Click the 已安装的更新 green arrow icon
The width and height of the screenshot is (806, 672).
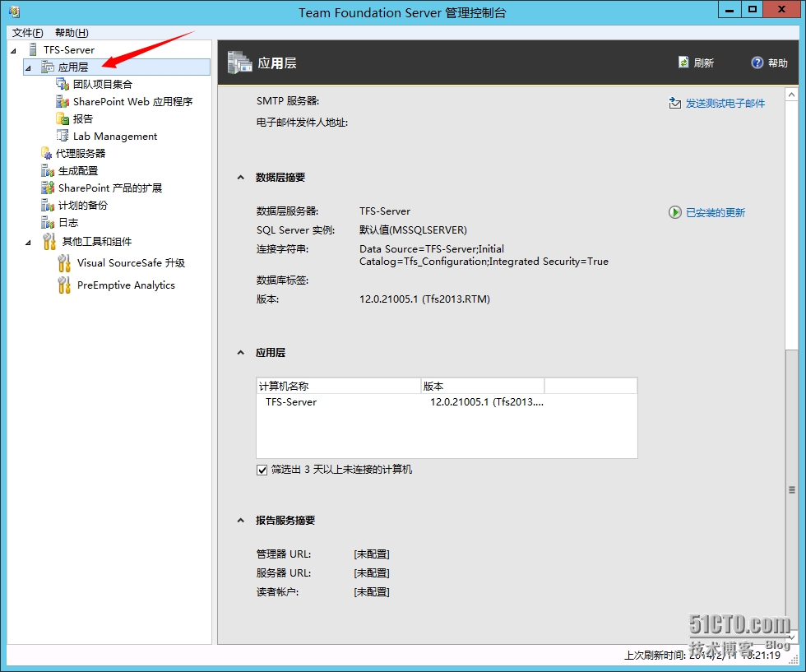pos(674,212)
